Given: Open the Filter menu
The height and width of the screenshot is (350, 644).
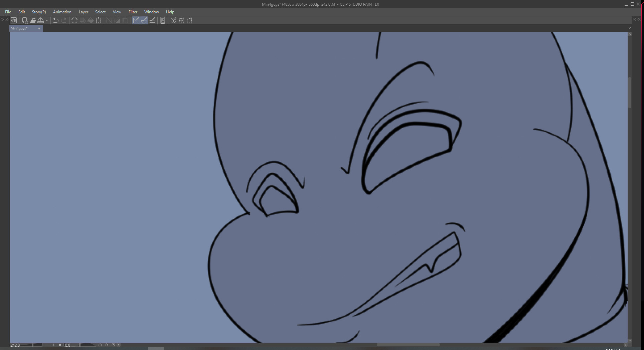Looking at the screenshot, I should pos(133,12).
